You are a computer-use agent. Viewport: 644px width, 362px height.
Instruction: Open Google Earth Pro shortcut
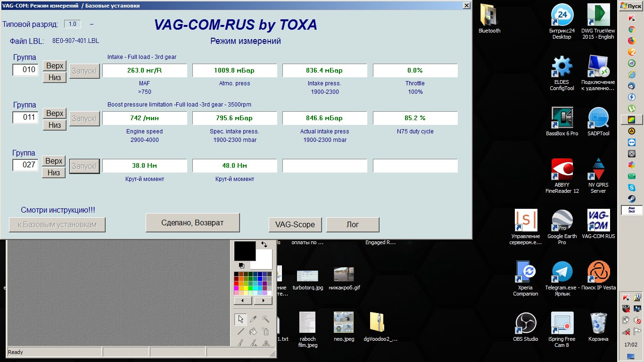[x=562, y=227]
